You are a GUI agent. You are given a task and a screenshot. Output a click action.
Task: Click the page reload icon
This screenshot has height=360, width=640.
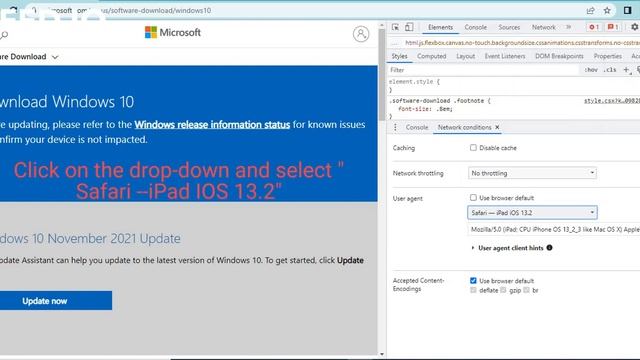pyautogui.click(x=13, y=10)
